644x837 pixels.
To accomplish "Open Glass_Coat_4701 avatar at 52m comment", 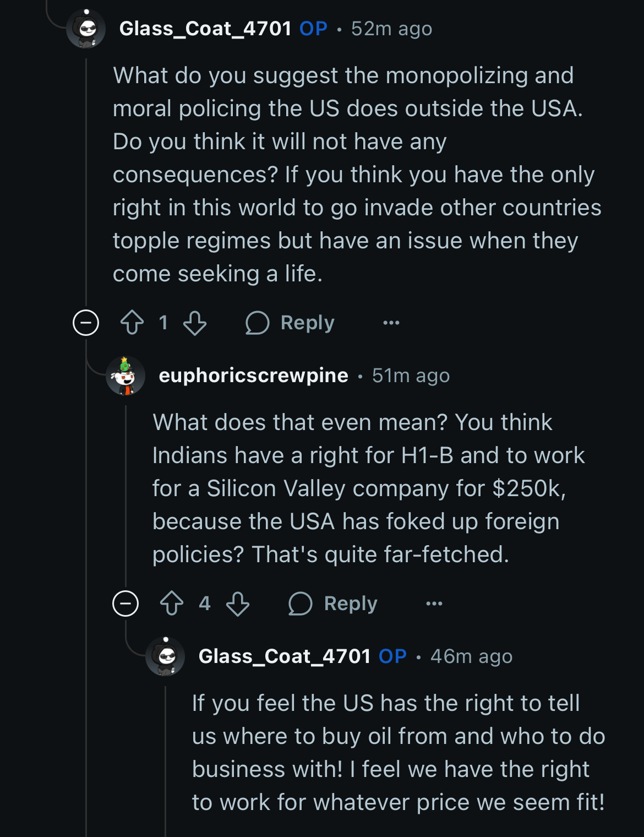I will (x=86, y=29).
